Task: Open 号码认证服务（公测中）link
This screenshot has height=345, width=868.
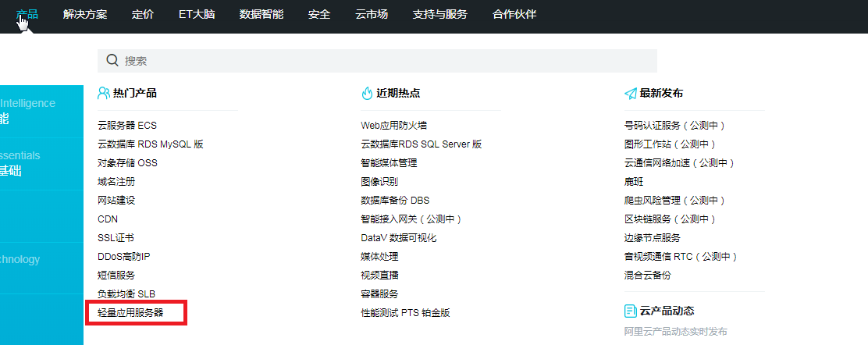Action: [674, 126]
